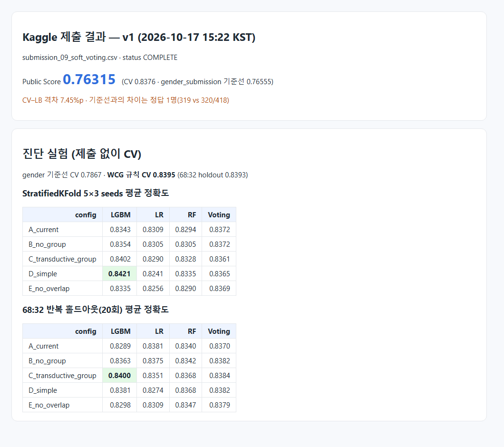
Task: Click RF value 0.8340
Action: click(x=185, y=346)
